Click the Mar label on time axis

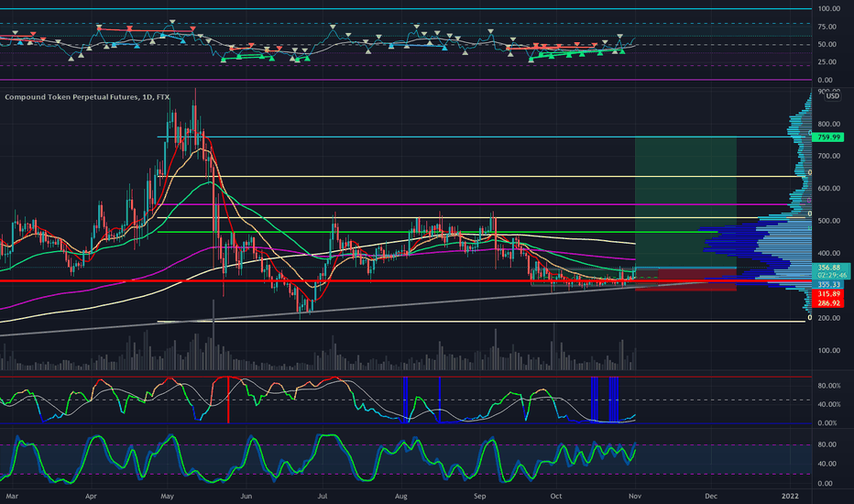11,497
